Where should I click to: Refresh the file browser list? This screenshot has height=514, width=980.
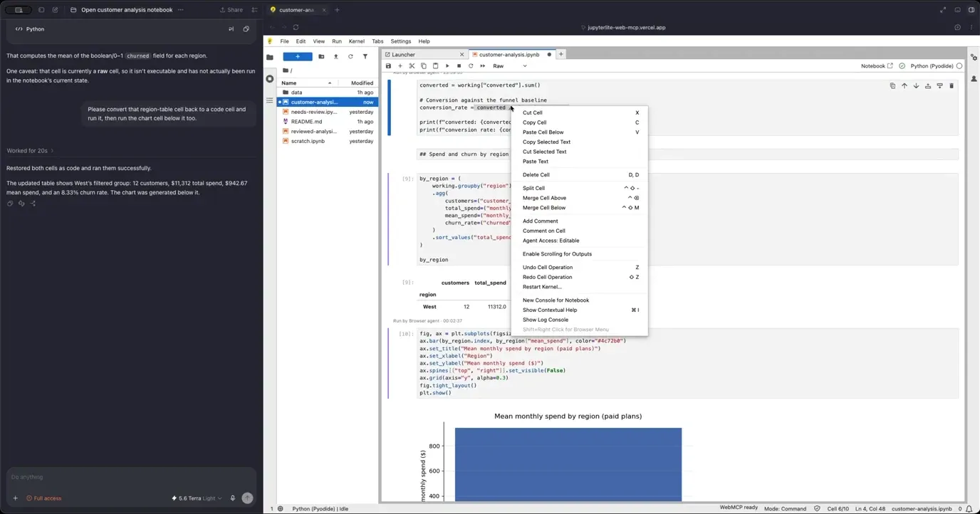[x=350, y=56]
